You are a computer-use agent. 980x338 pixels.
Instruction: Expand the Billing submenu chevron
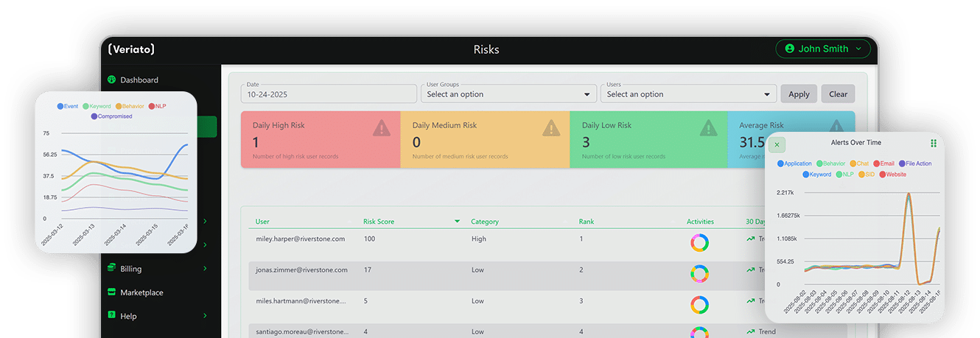[205, 269]
